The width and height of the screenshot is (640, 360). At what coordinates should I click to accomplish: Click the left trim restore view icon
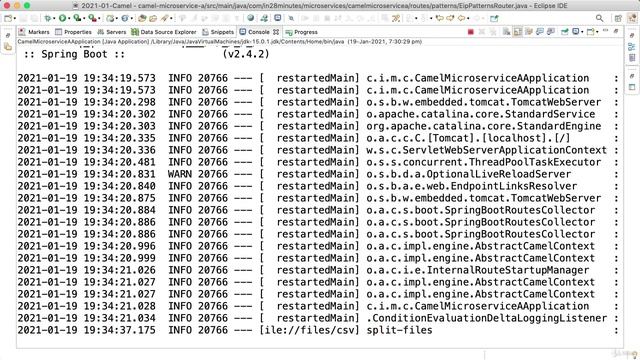tap(8, 36)
